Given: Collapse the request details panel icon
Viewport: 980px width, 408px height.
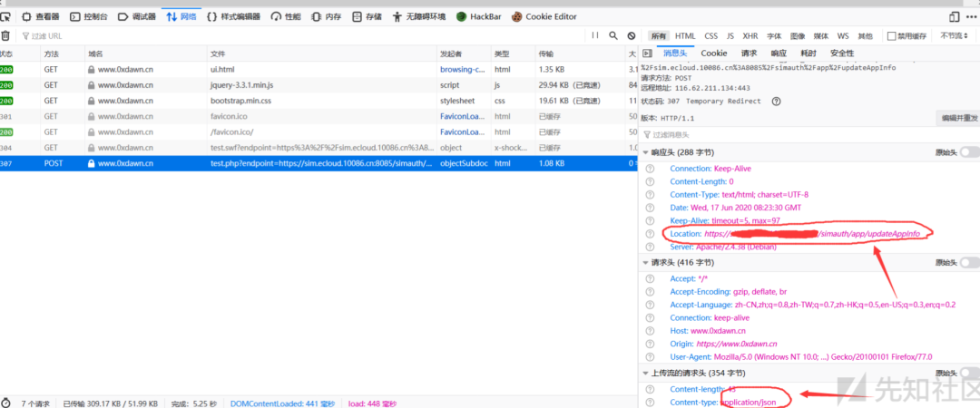Looking at the screenshot, I should pyautogui.click(x=648, y=53).
